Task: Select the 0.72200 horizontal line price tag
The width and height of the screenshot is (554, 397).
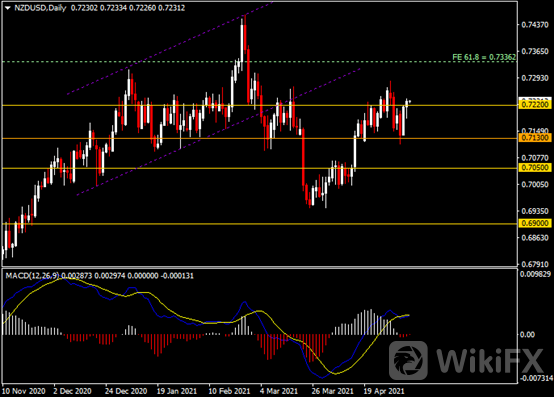Action: (x=535, y=105)
